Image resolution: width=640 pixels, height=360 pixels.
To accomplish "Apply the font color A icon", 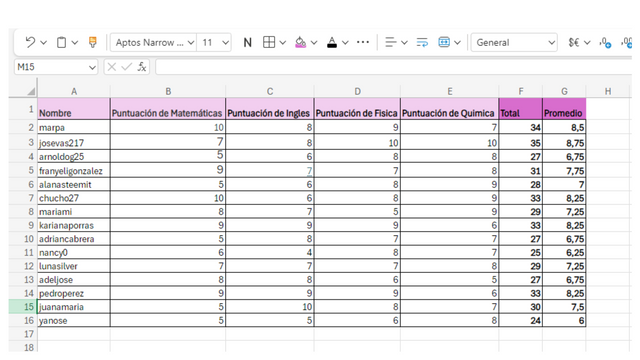I will pyautogui.click(x=332, y=42).
